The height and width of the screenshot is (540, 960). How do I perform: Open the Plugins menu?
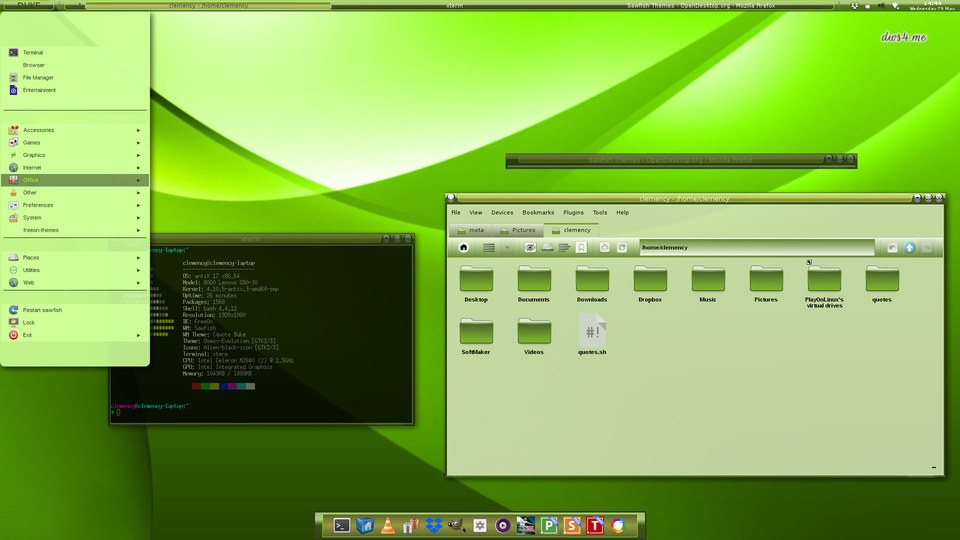pyautogui.click(x=573, y=212)
